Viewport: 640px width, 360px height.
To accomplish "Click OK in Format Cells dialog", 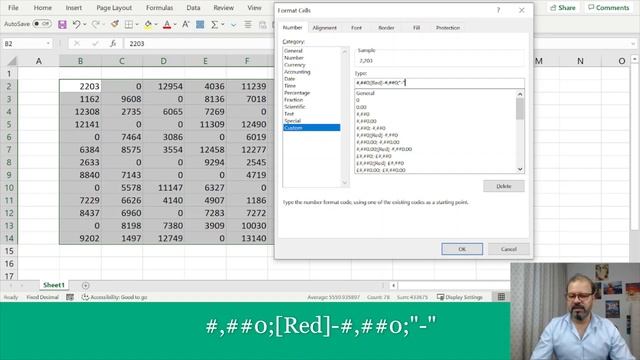I will [x=462, y=249].
